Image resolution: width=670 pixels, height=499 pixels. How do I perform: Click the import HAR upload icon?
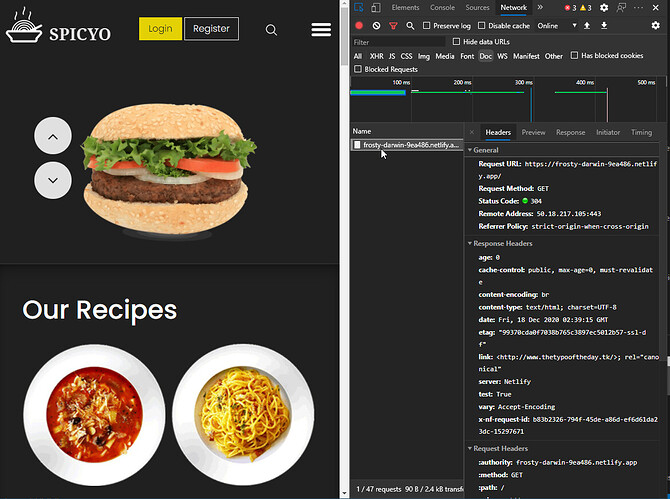(587, 26)
